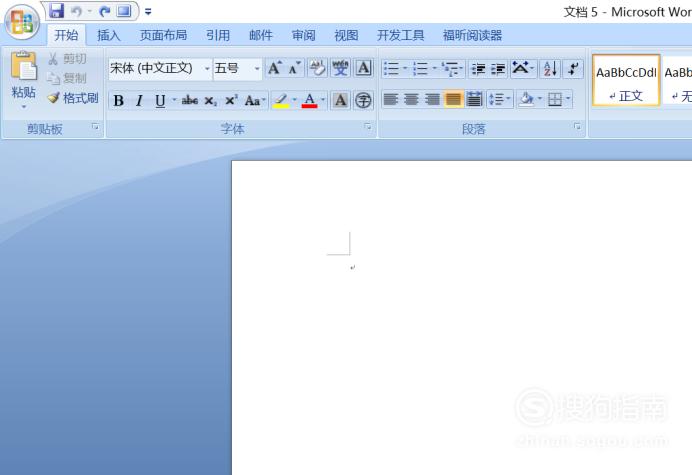Image resolution: width=692 pixels, height=475 pixels.
Task: Open the Customize Quick Access Toolbar arrow
Action: (148, 11)
